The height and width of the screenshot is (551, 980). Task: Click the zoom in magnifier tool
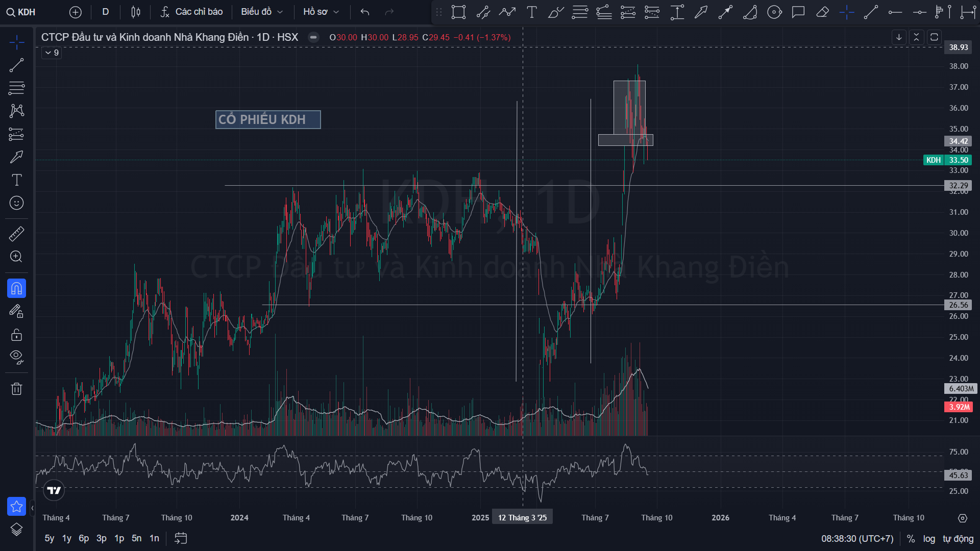coord(16,257)
